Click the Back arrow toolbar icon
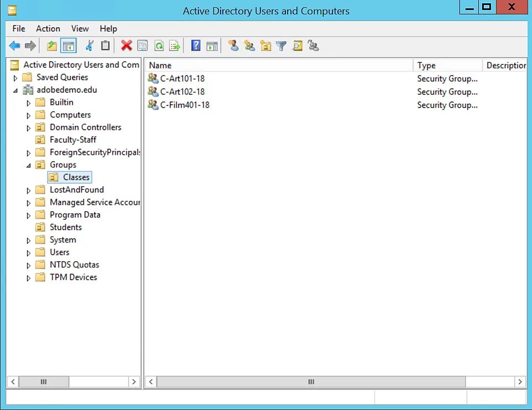Viewport: 532px width, 410px height. (14, 45)
